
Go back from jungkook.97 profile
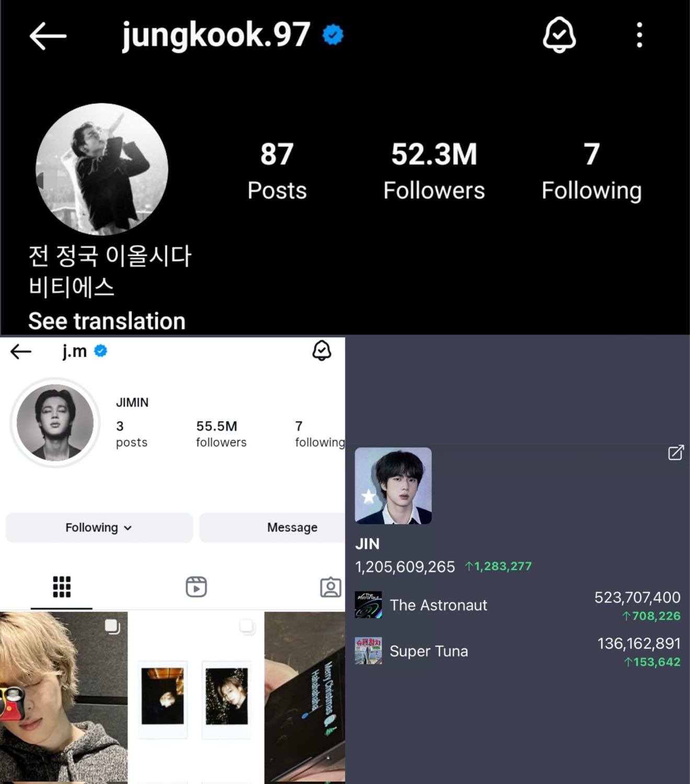click(48, 36)
